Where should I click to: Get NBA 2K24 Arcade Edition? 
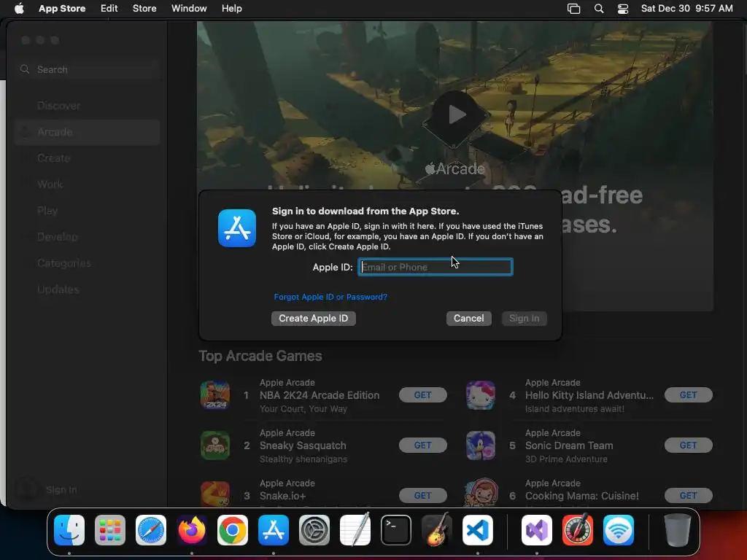pyautogui.click(x=422, y=394)
